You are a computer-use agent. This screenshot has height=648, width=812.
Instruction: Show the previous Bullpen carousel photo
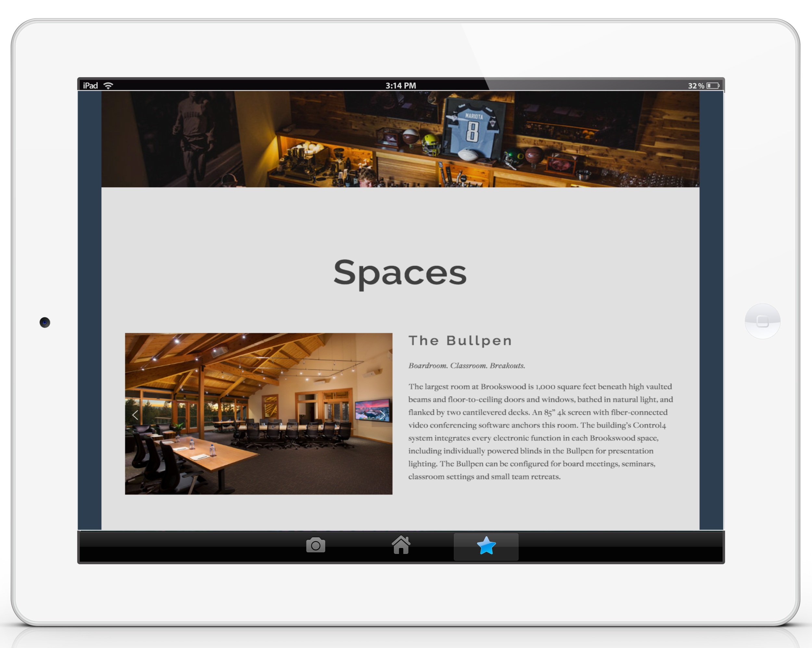coord(135,415)
